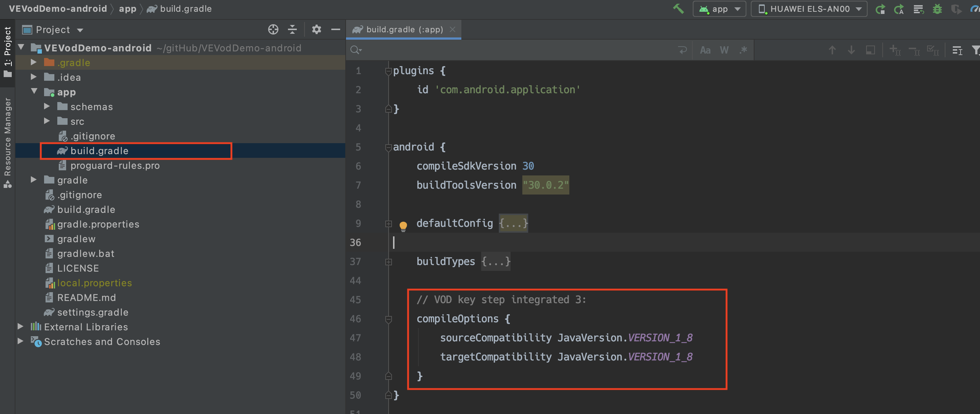Expand the src folder

click(47, 121)
